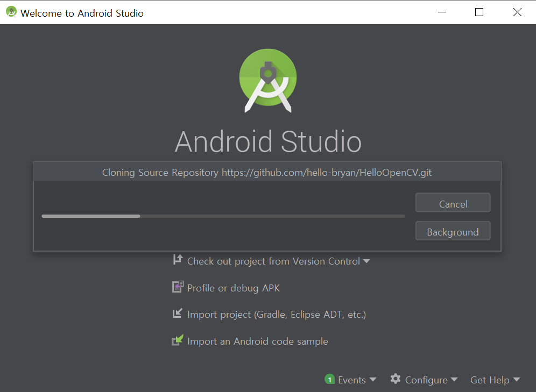The width and height of the screenshot is (536, 392).
Task: Click the Import project arrow icon
Action: click(x=178, y=313)
